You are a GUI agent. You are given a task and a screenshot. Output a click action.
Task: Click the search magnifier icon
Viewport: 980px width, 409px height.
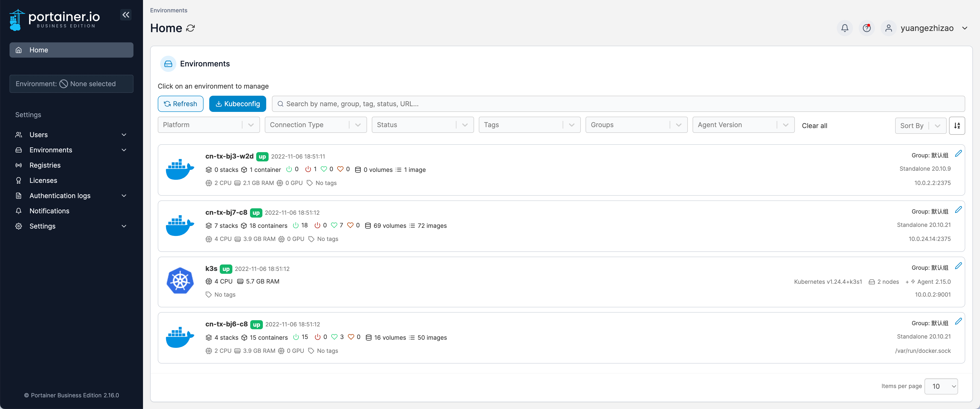click(280, 104)
